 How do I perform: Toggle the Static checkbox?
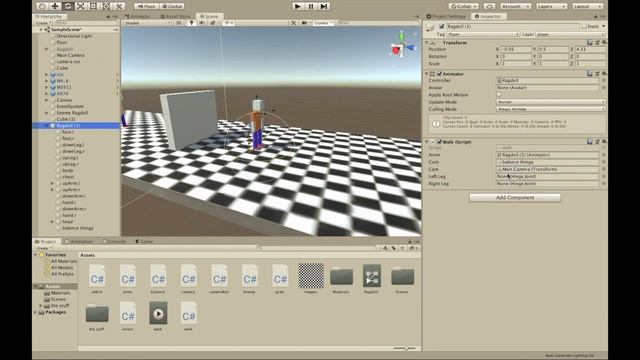(584, 26)
